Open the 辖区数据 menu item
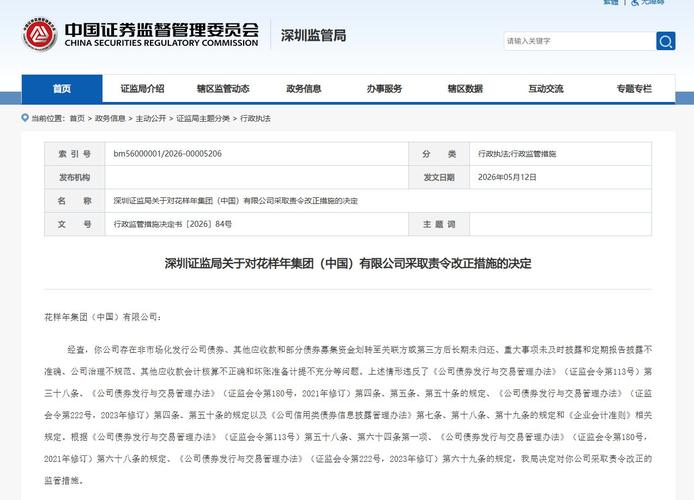Screen dimensions: 694x500 [x=465, y=88]
